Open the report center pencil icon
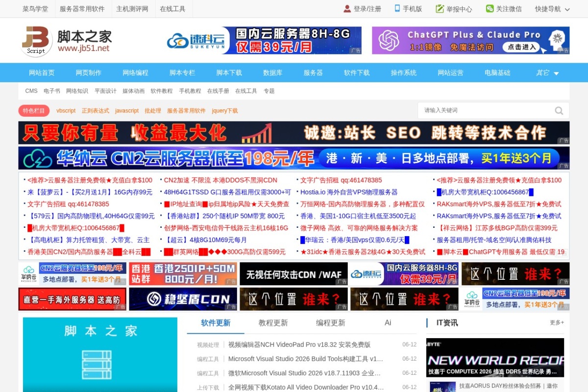The width and height of the screenshot is (588, 392). (x=440, y=9)
